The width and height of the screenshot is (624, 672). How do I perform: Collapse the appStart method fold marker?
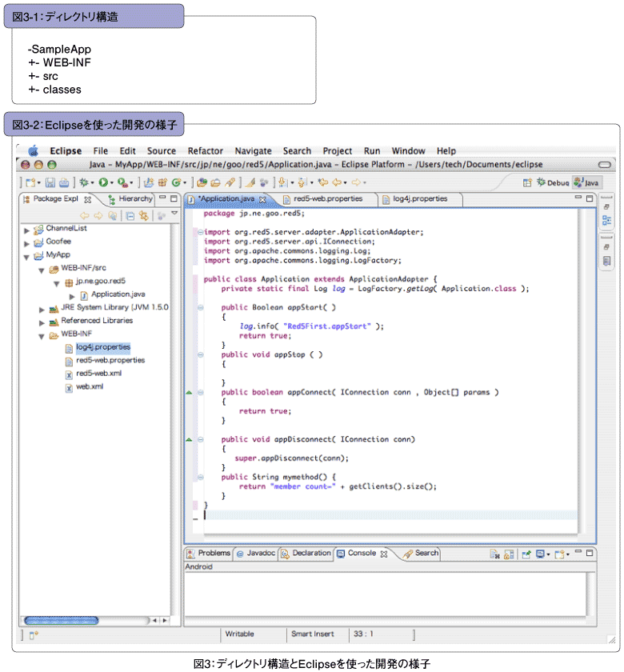200,308
